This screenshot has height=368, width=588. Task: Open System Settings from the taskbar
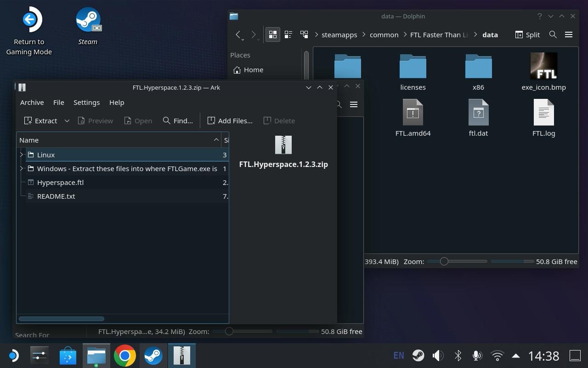[39, 356]
